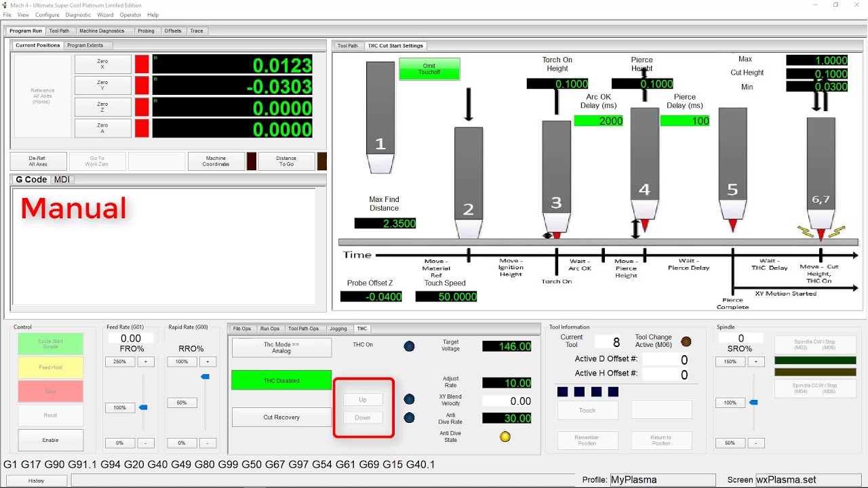Image resolution: width=868 pixels, height=488 pixels.
Task: Click the Zero X button
Action: [102, 64]
